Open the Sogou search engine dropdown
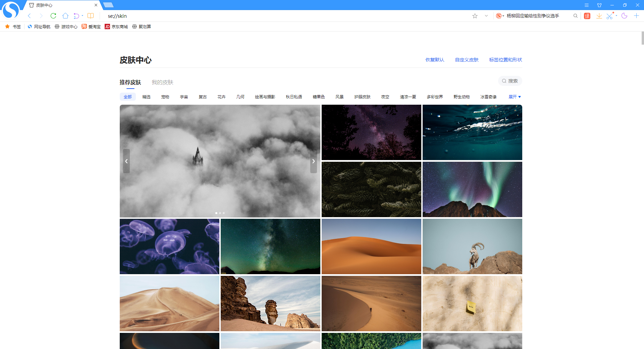This screenshot has height=349, width=644. click(500, 16)
